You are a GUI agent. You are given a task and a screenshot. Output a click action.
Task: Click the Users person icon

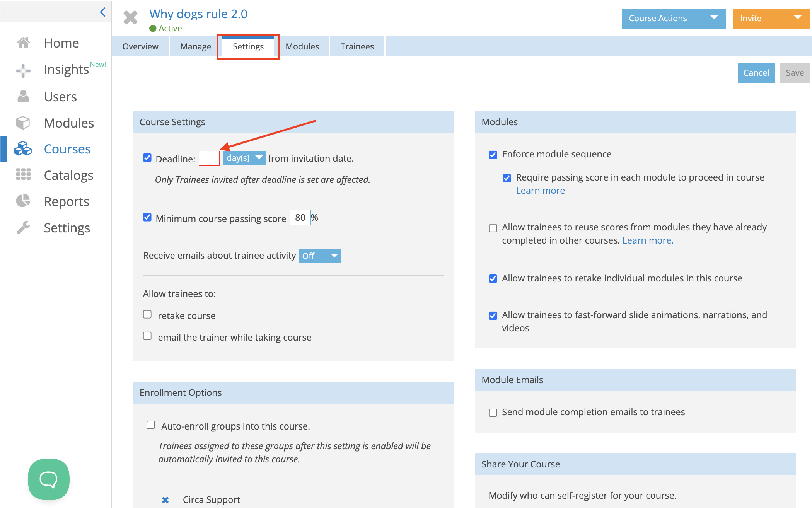pyautogui.click(x=23, y=96)
